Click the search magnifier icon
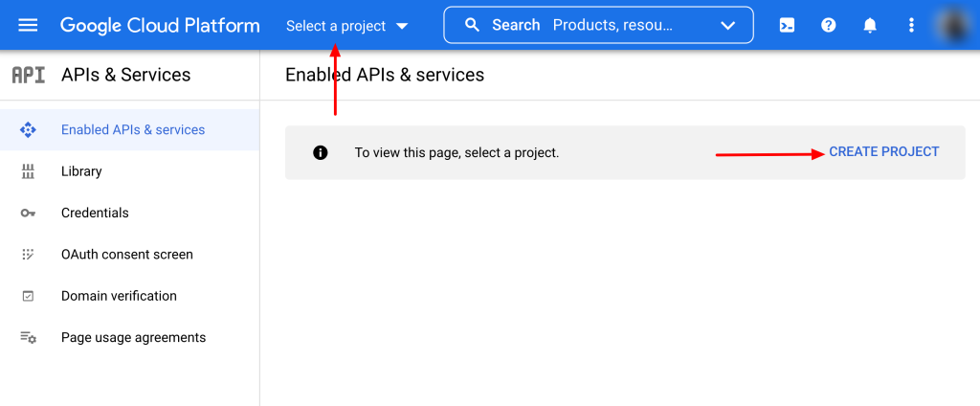Viewport: 980px width, 406px height. pos(473,25)
